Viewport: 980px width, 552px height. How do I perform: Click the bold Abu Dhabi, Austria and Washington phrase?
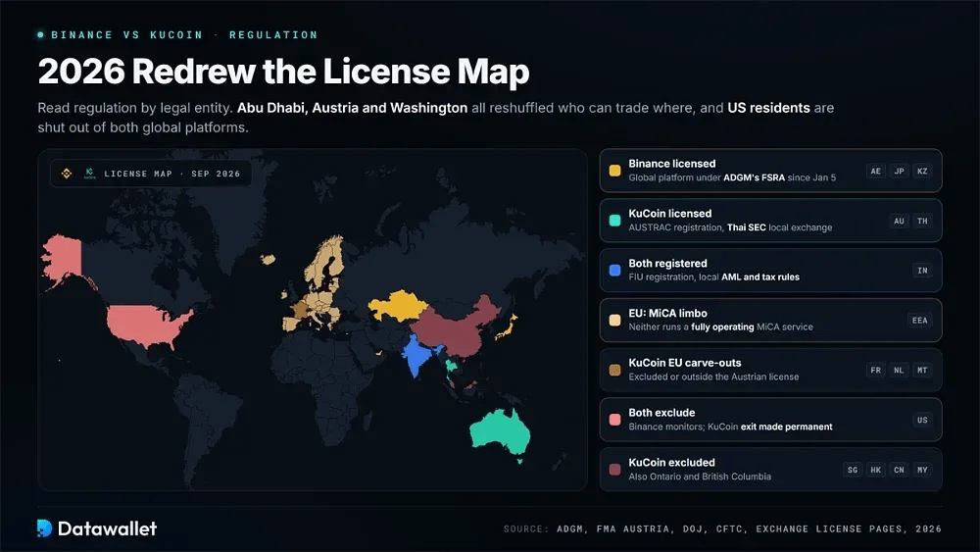pyautogui.click(x=352, y=108)
